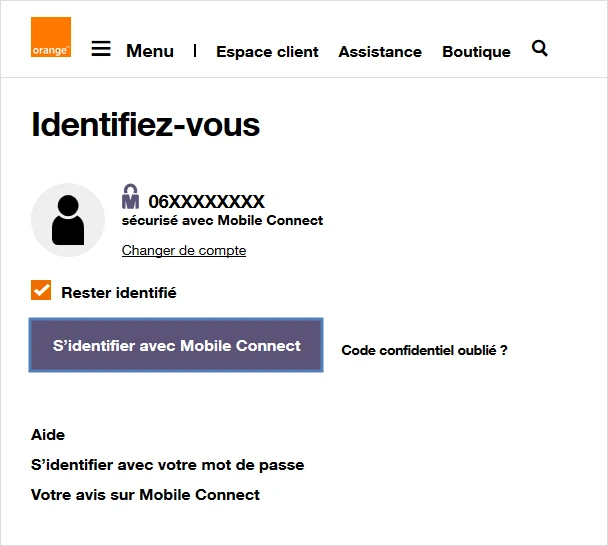Open Code confidentiel oublié link
Viewport: 608px width, 546px height.
(x=424, y=351)
